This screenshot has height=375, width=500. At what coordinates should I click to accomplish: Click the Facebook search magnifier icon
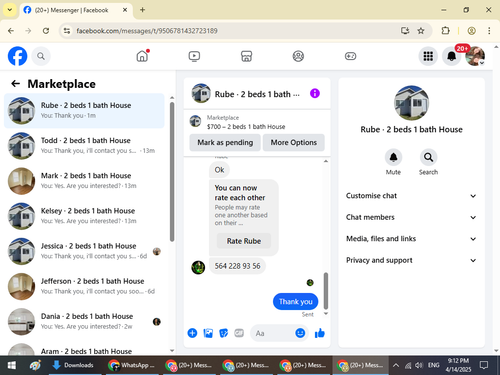click(x=41, y=56)
